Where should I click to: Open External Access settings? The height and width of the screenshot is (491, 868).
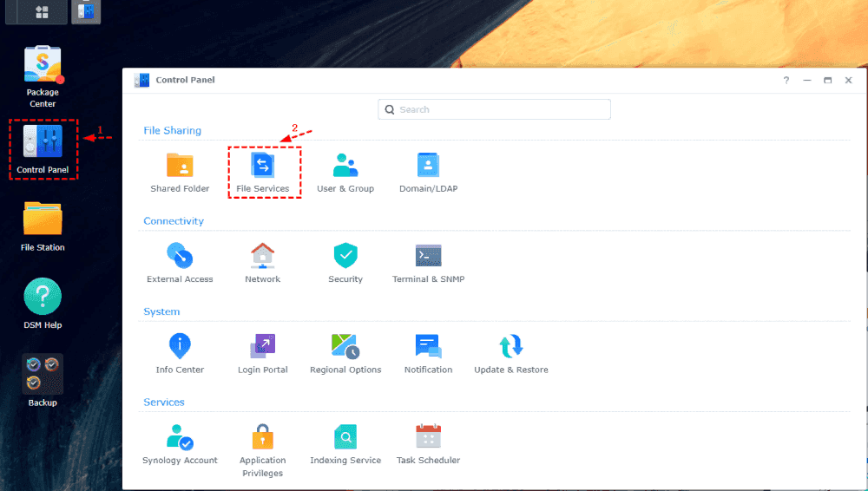(x=180, y=264)
